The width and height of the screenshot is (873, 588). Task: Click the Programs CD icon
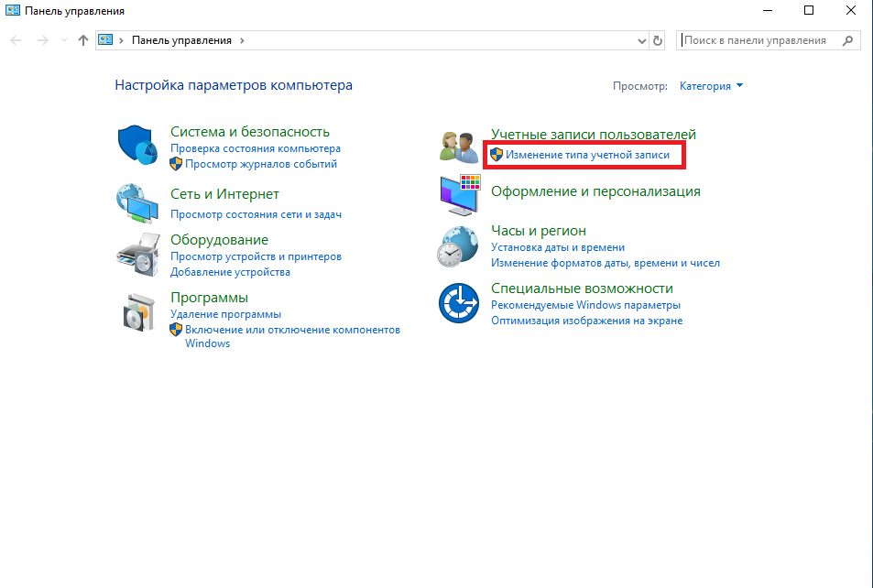pos(137,314)
